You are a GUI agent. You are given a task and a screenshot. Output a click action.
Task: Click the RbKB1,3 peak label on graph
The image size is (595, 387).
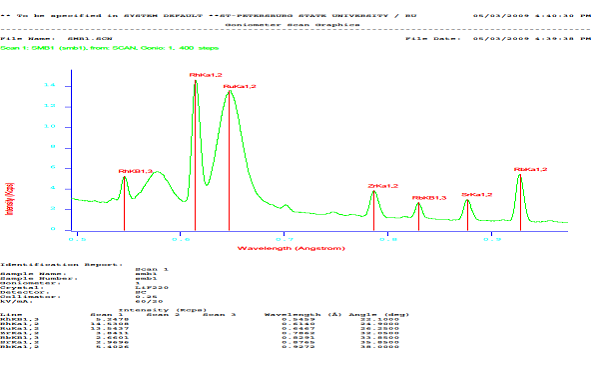coord(429,198)
